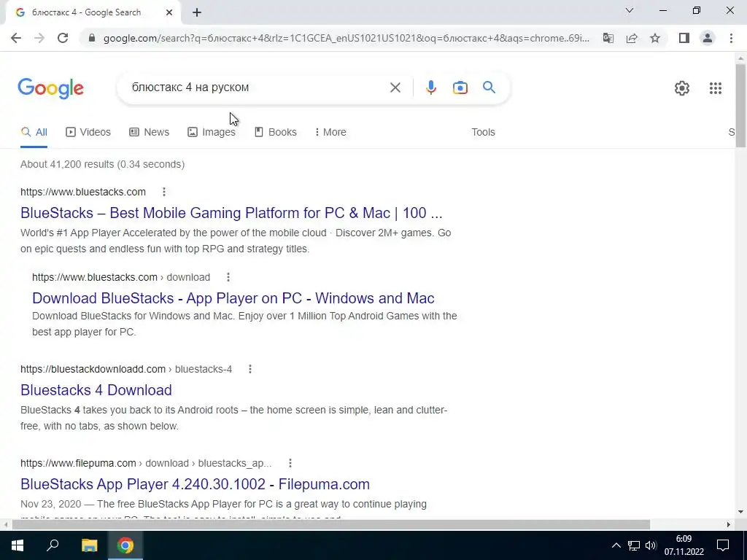Screen dimensions: 747x560
Task: Select the All results tab
Action: [x=34, y=132]
